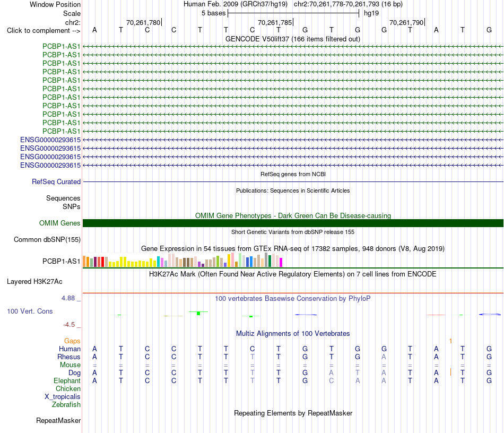Select the Human alignment row label
504x433 pixels.
coord(69,349)
